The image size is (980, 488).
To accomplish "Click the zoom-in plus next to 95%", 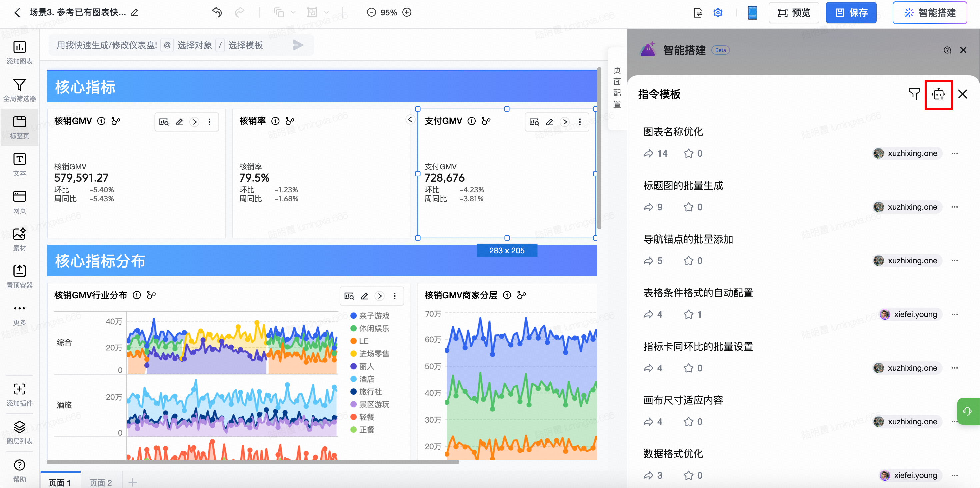I will pos(407,13).
